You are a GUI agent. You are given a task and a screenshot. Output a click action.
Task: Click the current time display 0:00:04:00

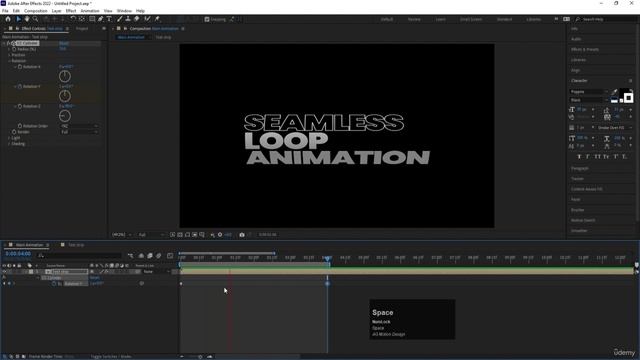(18, 254)
